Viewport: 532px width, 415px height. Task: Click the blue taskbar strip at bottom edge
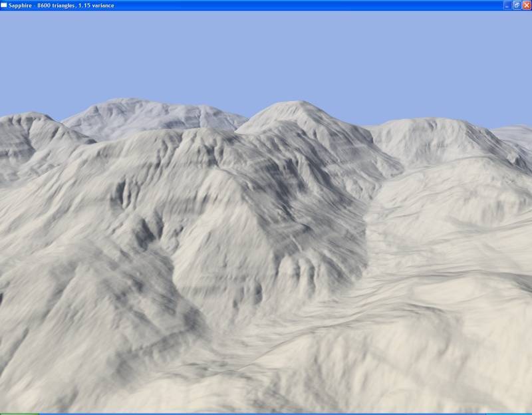click(266, 413)
